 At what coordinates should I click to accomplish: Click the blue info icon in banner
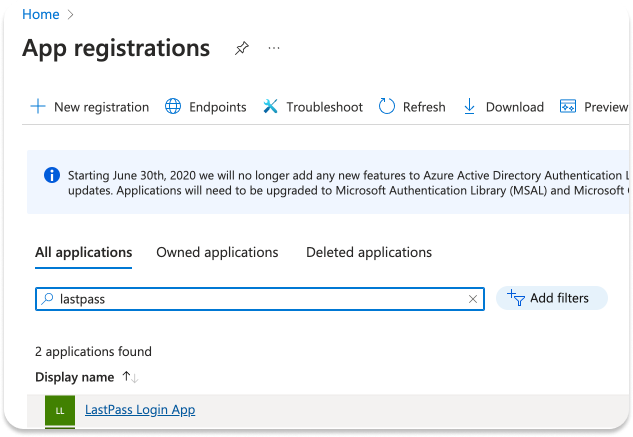coord(52,175)
